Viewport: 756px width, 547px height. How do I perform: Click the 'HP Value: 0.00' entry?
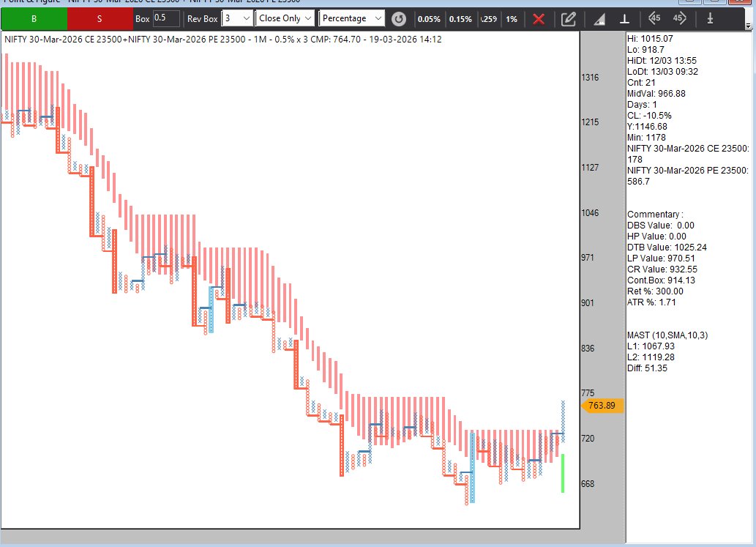coord(656,237)
